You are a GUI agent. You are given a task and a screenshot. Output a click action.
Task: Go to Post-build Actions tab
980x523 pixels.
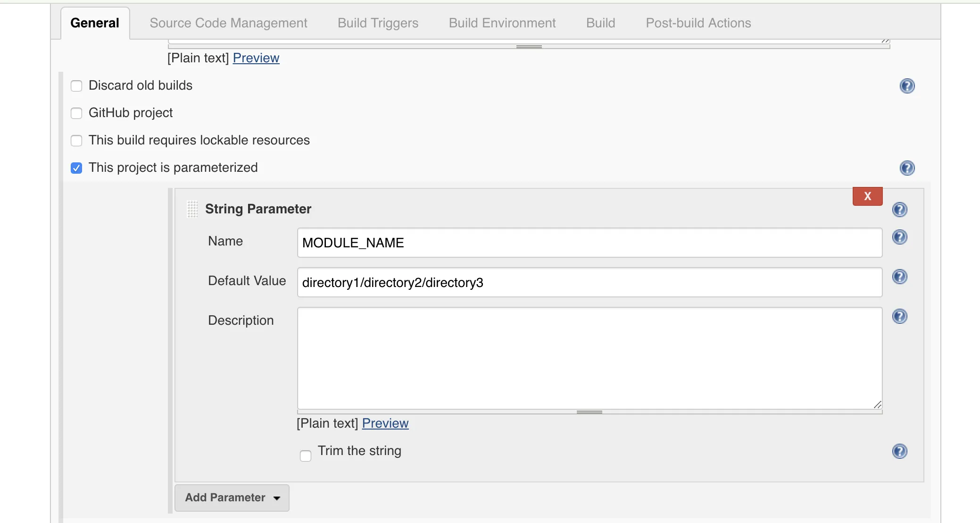pyautogui.click(x=698, y=23)
